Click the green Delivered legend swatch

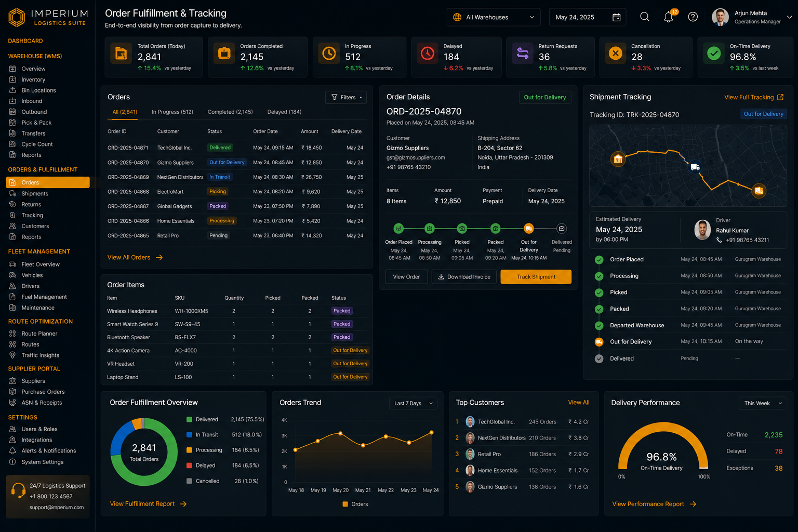click(189, 419)
